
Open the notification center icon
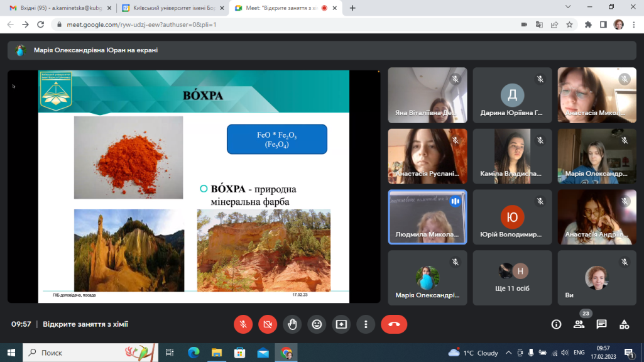[x=629, y=353]
